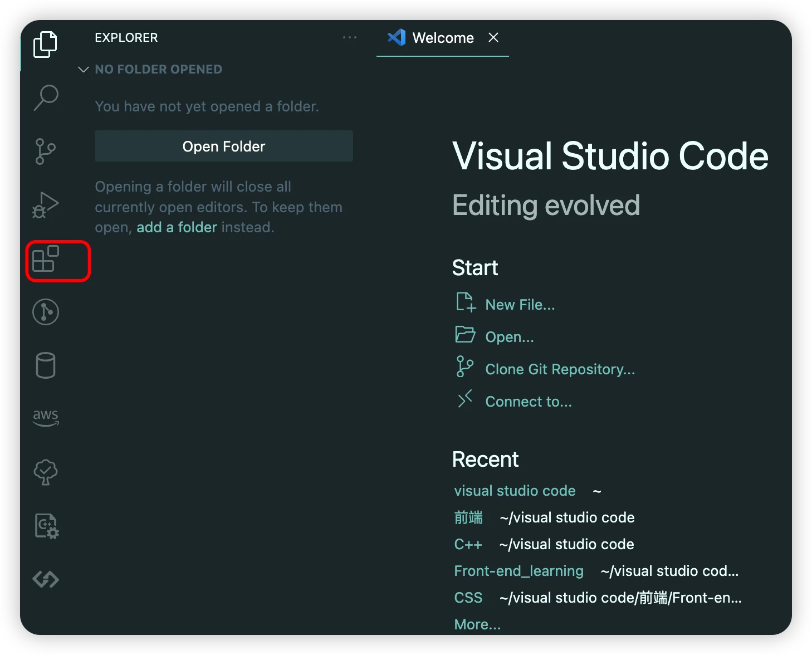Click the New File... link
This screenshot has height=655, width=812.
(x=520, y=305)
